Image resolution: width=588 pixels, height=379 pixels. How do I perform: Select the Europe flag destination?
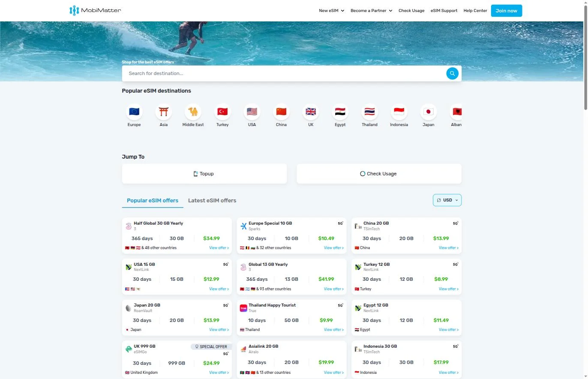[x=134, y=112]
